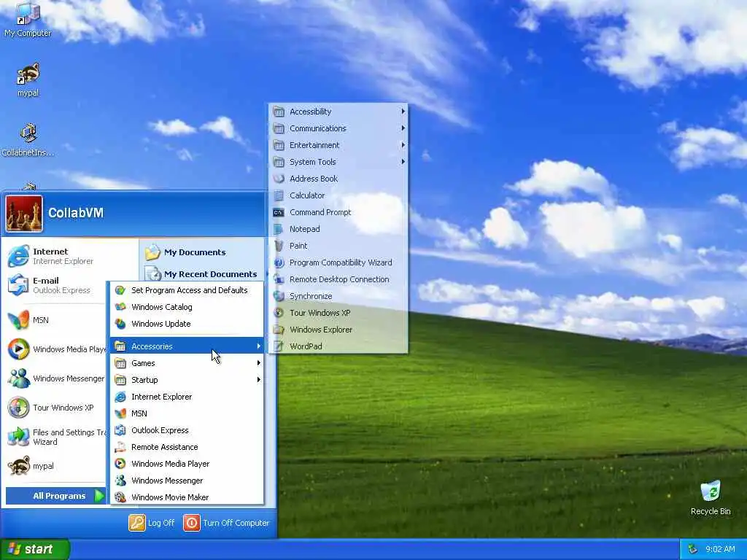Click the Start button on the taskbar

34,549
